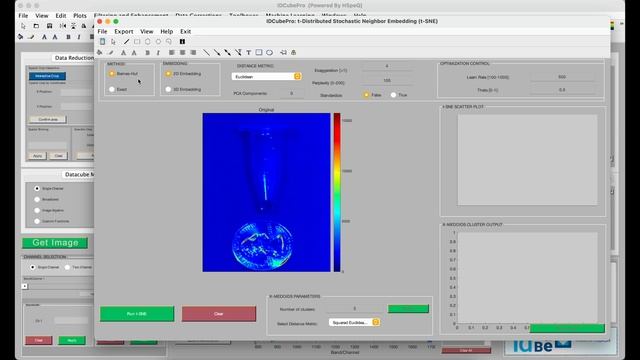Open the Help menu in t-SNE window
This screenshot has height=360, width=640.
pyautogui.click(x=167, y=31)
